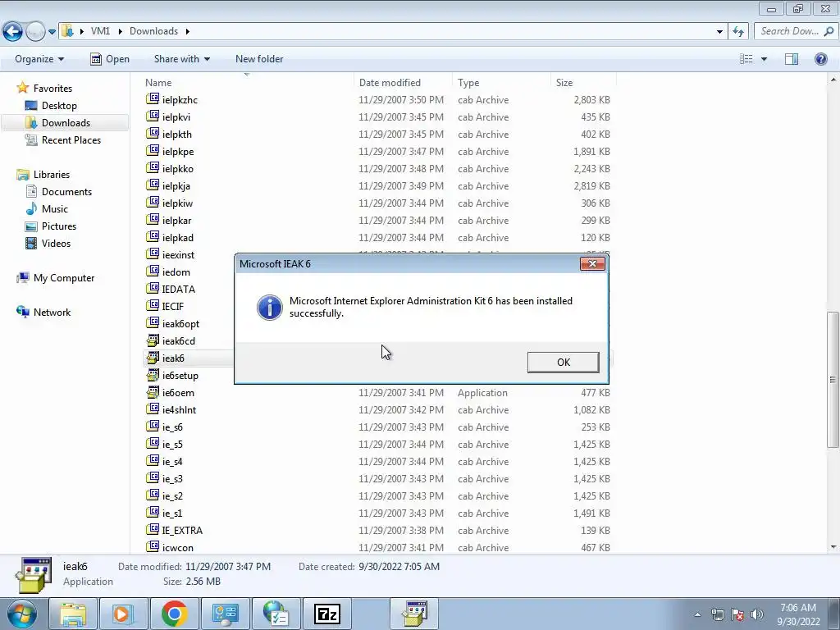Viewport: 840px width, 630px height.
Task: Select the ie4shlnt cab file icon
Action: (153, 409)
